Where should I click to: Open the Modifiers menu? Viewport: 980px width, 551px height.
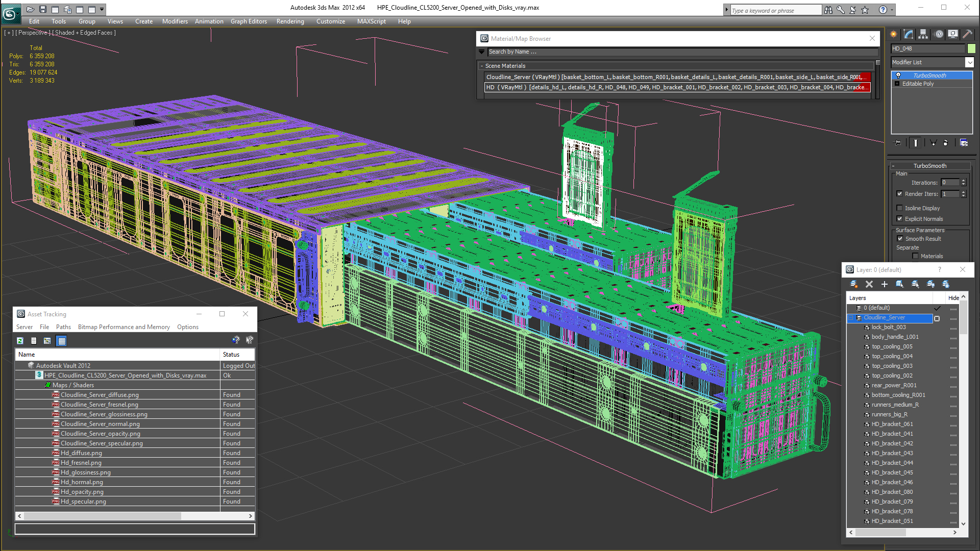(175, 21)
